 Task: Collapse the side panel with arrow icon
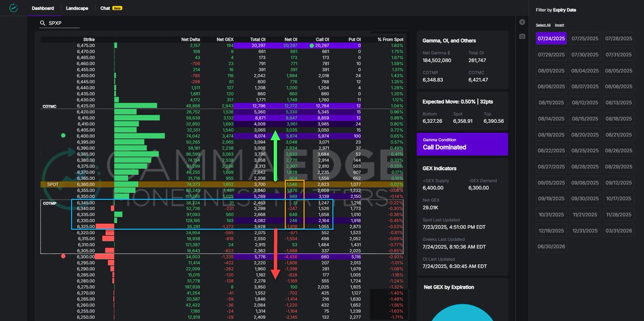click(x=522, y=22)
